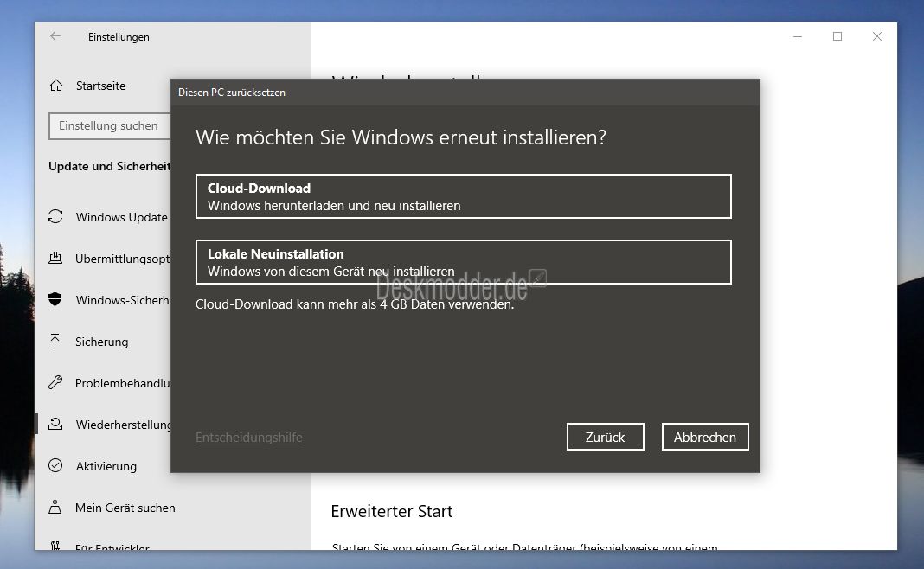Click the Übermittlungsoptimierung icon
924x569 pixels.
[x=55, y=258]
